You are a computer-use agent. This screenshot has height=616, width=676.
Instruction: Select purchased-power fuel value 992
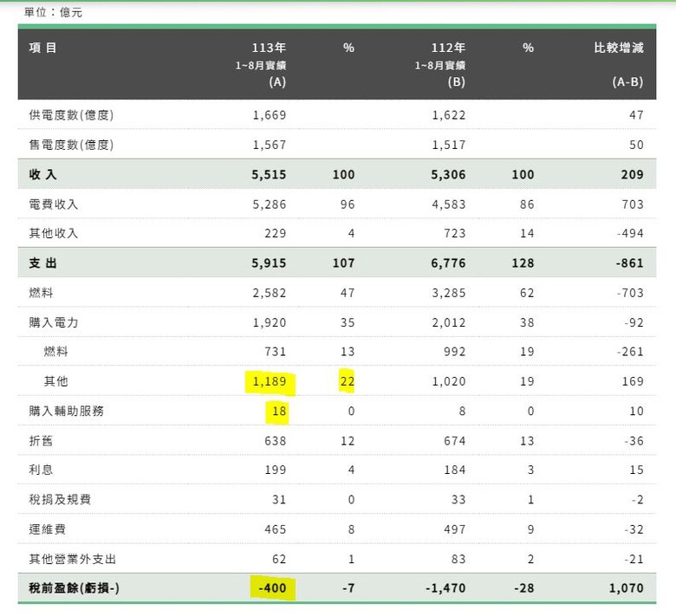(x=455, y=352)
